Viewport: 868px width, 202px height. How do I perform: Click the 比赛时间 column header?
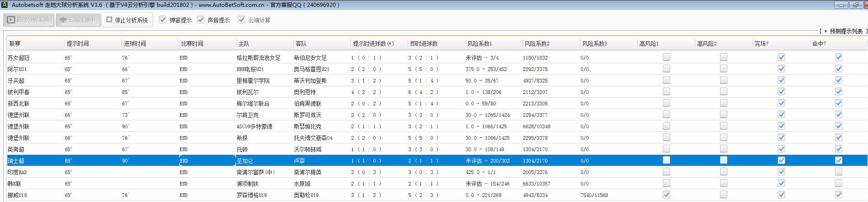pos(192,44)
